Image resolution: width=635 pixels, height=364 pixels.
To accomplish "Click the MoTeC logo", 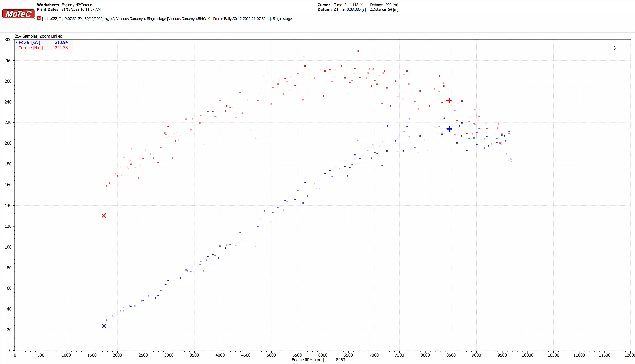I will click(x=18, y=14).
